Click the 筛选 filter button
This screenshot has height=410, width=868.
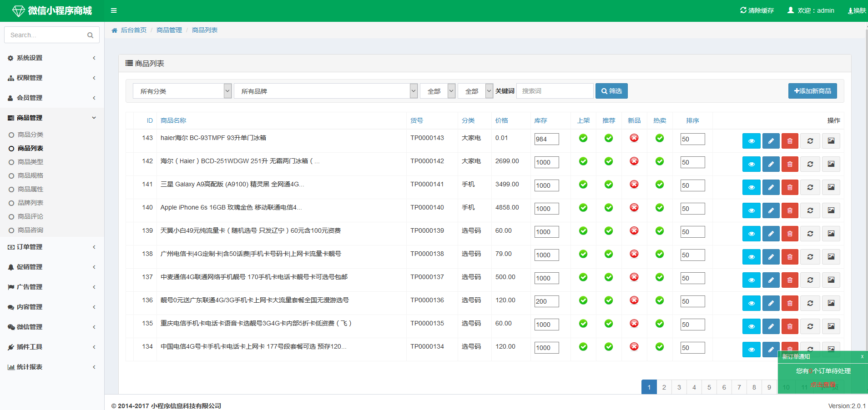click(611, 91)
